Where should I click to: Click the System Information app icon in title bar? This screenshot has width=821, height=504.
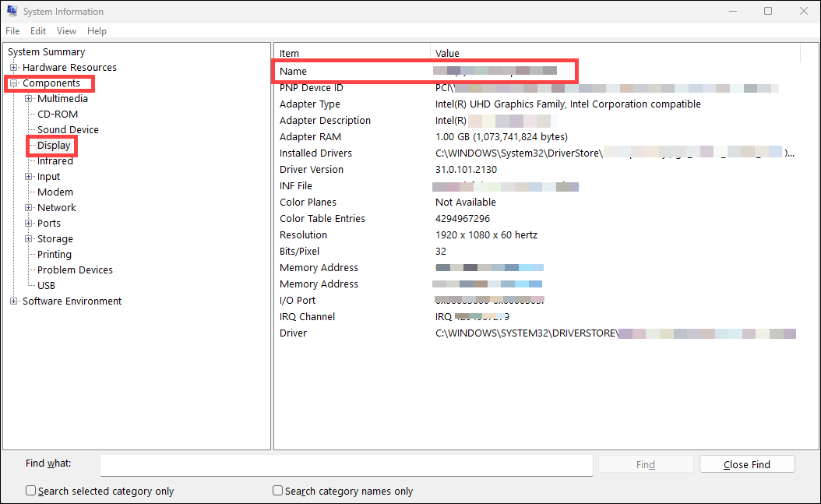coord(12,12)
